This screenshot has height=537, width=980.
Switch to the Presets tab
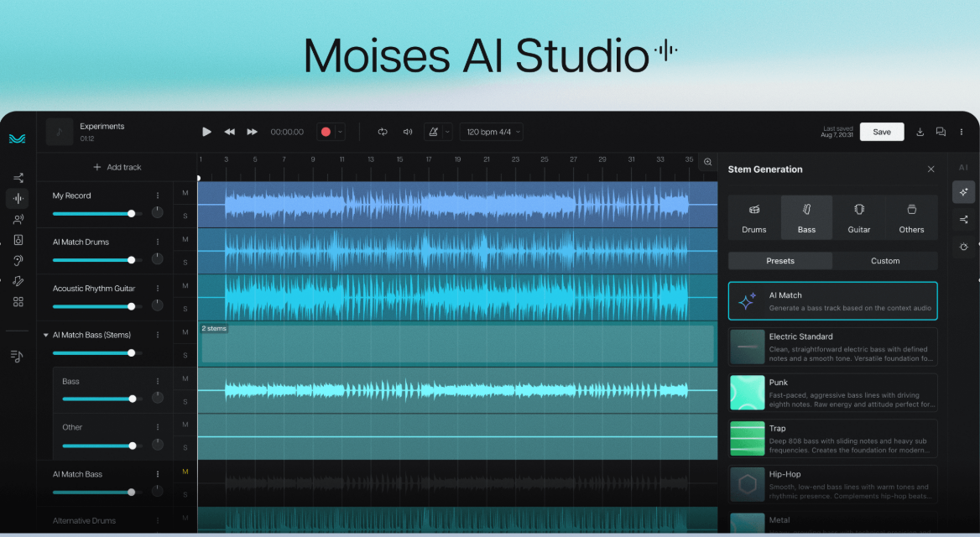point(780,261)
